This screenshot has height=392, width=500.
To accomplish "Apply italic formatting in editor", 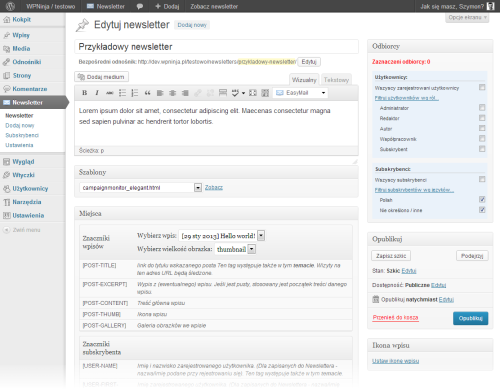I will (97, 93).
